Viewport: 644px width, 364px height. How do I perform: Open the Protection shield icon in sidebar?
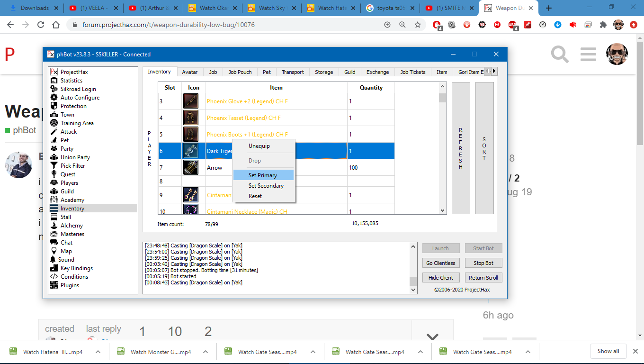(54, 106)
